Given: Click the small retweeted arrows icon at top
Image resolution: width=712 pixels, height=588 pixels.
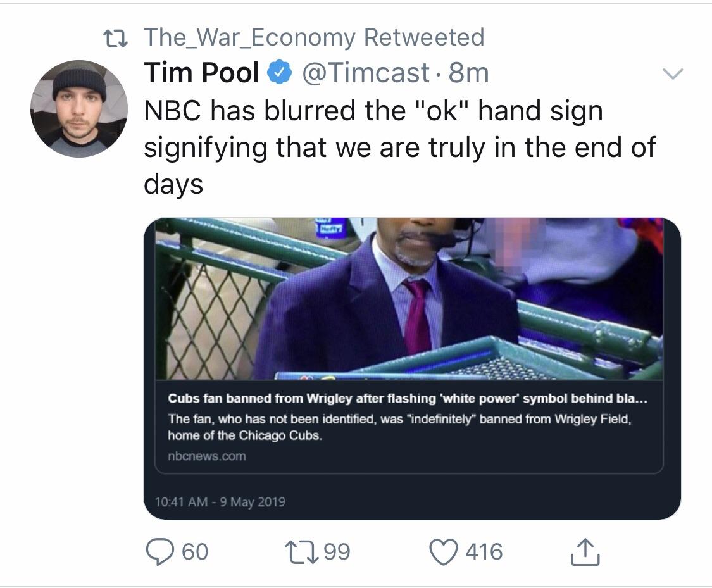Looking at the screenshot, I should click(x=115, y=39).
